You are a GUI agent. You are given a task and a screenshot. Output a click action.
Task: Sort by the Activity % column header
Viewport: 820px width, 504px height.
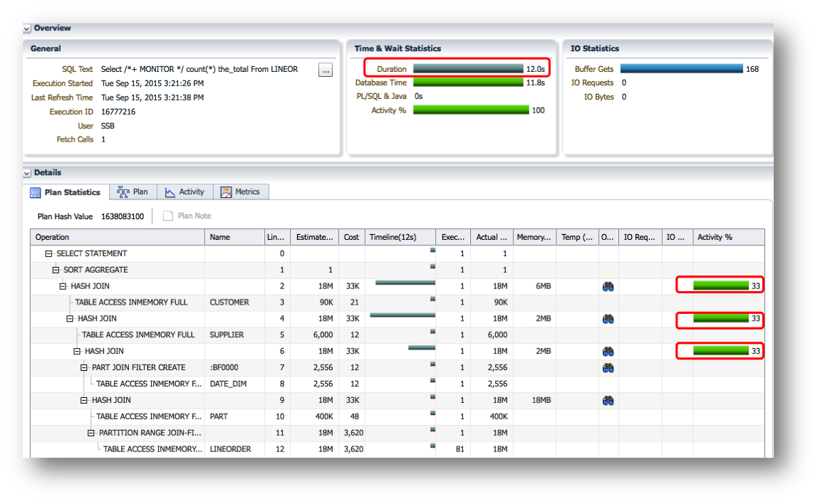(x=729, y=237)
